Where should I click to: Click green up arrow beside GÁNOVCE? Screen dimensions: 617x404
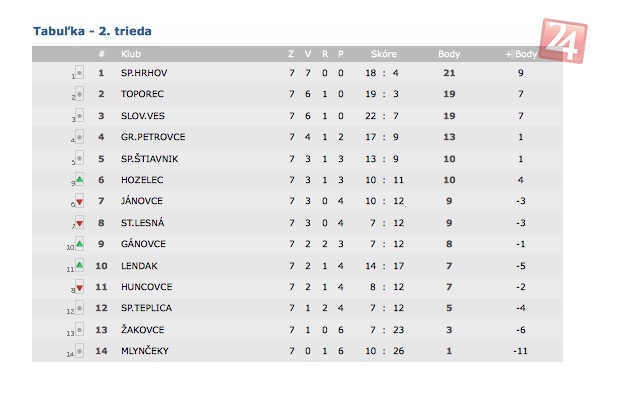pyautogui.click(x=79, y=243)
